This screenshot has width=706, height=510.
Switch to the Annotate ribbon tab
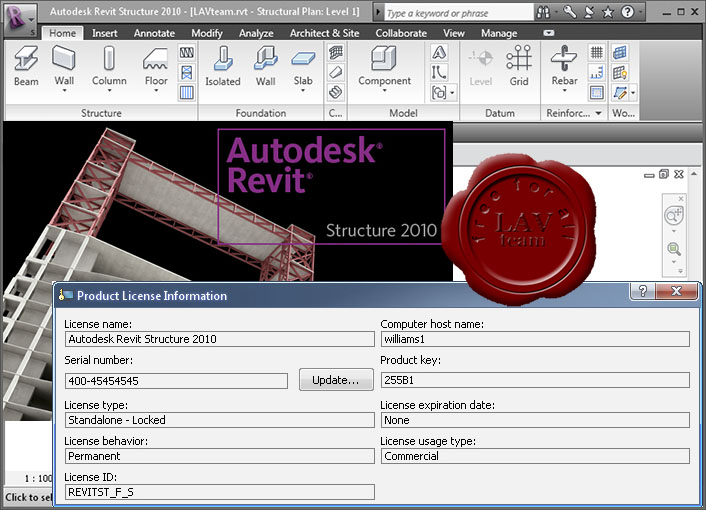point(154,33)
